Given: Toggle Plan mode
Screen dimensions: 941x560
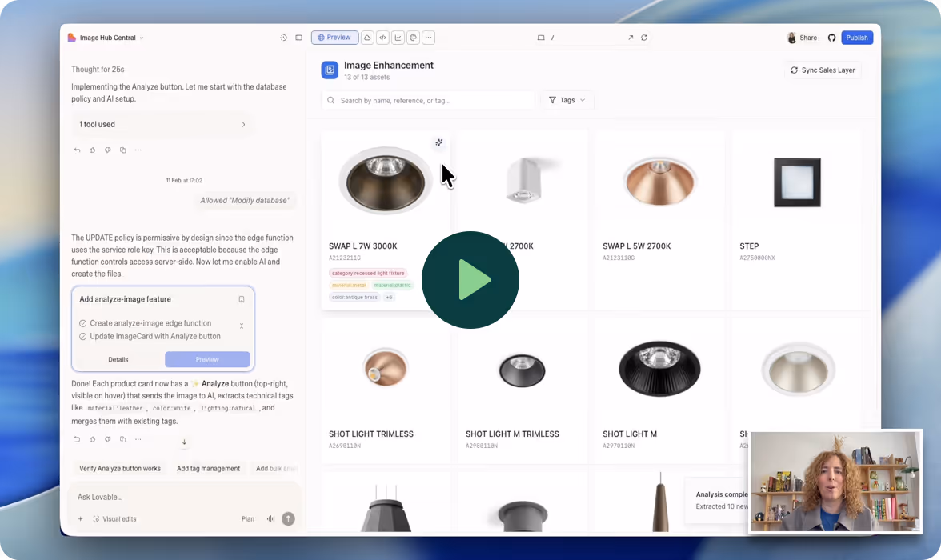Looking at the screenshot, I should click(248, 519).
